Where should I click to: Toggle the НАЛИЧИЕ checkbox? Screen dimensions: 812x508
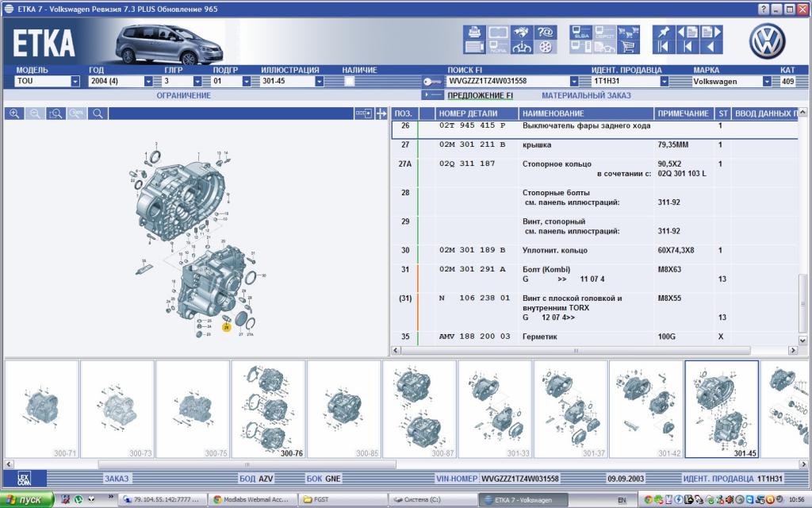pos(350,82)
